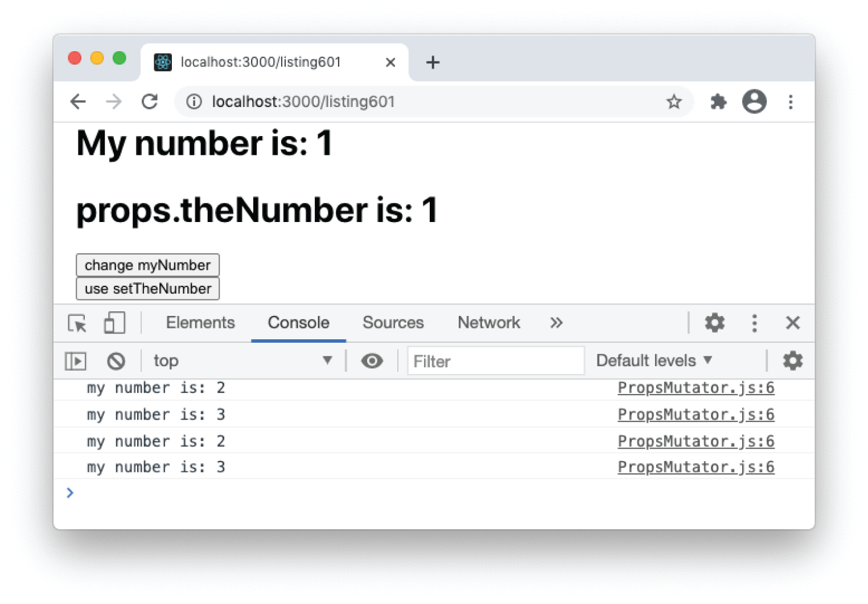
Task: Type in the console Filter field
Action: 495,360
